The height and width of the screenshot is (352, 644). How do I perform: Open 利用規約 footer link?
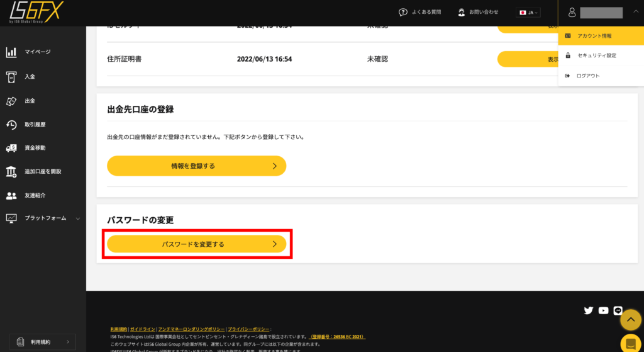pyautogui.click(x=119, y=329)
